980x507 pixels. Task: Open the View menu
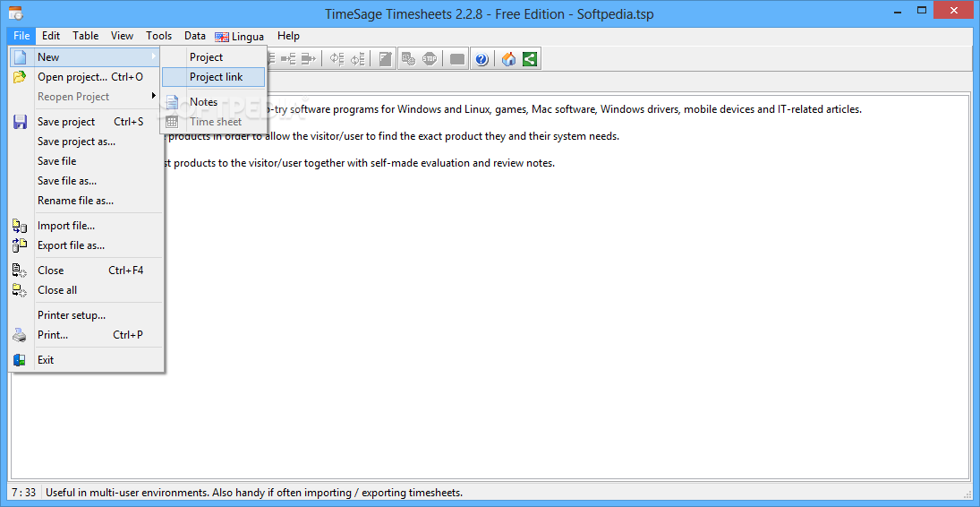pyautogui.click(x=123, y=36)
